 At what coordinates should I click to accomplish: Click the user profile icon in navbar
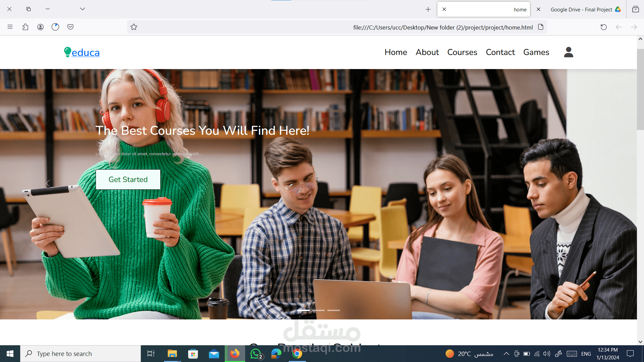[569, 52]
